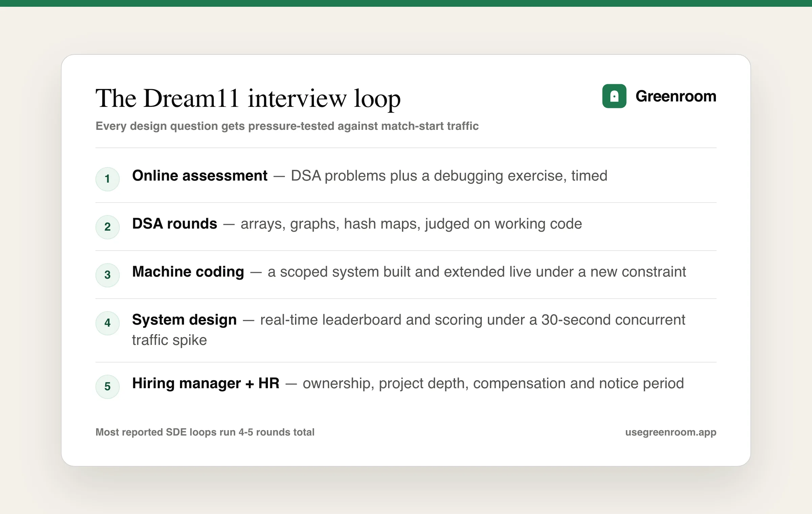This screenshot has width=812, height=514.
Task: Click 'a scoped system built and extended' description
Action: click(477, 272)
